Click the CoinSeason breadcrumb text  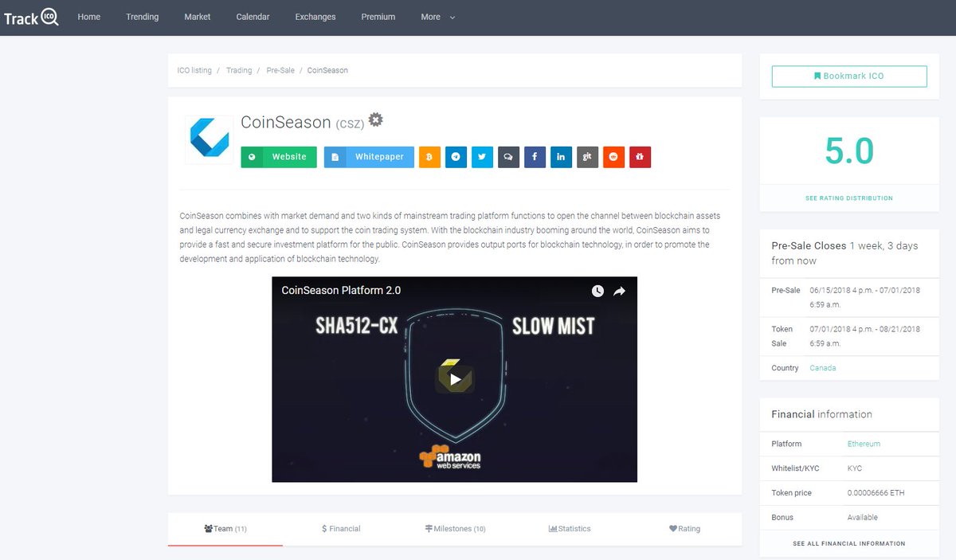coord(327,70)
